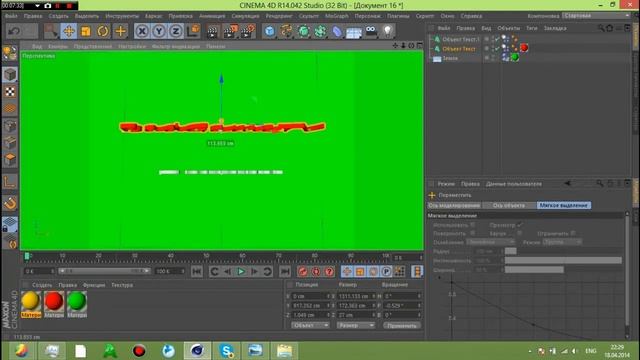
Task: Click the yellow plus recent tool icon
Action: pyautogui.click(x=120, y=31)
